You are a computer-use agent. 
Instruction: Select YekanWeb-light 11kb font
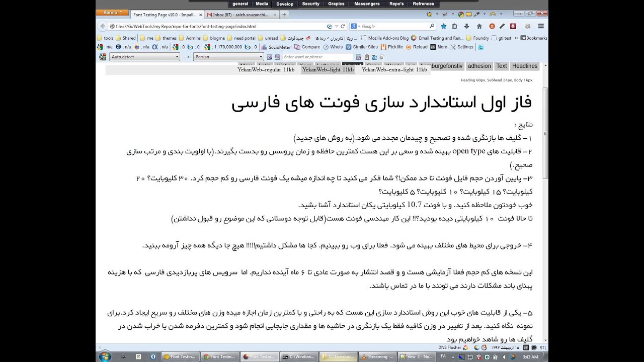(x=328, y=70)
